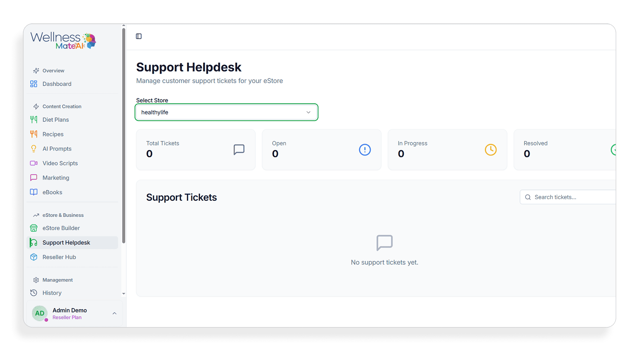This screenshot has height=364, width=632.
Task: Click the eBooks book icon
Action: point(34,192)
